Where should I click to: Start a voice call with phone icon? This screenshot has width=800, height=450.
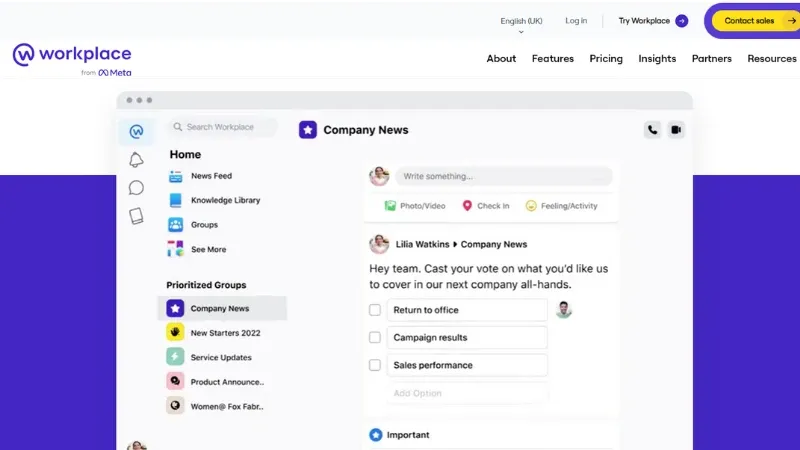(x=653, y=130)
